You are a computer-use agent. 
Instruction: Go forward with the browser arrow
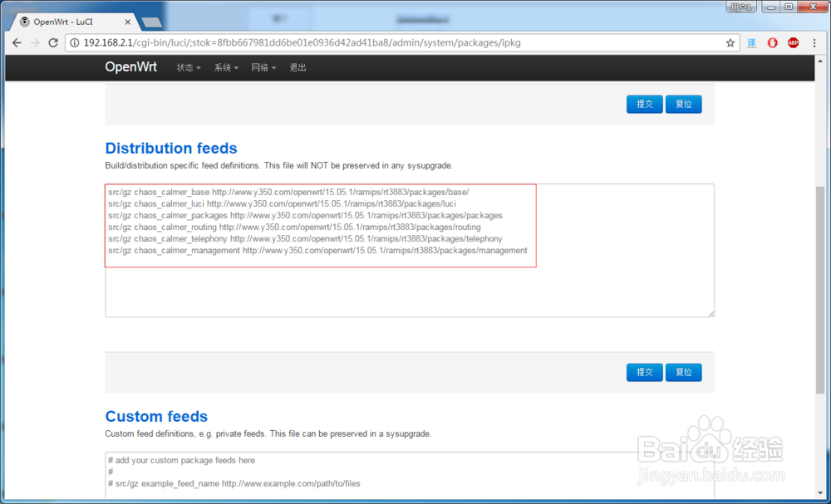pyautogui.click(x=35, y=43)
